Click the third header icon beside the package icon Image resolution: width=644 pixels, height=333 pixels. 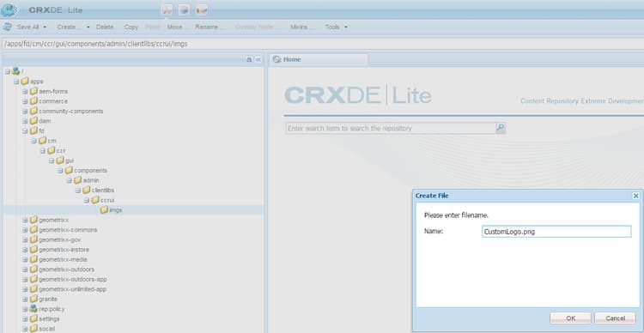pos(201,9)
